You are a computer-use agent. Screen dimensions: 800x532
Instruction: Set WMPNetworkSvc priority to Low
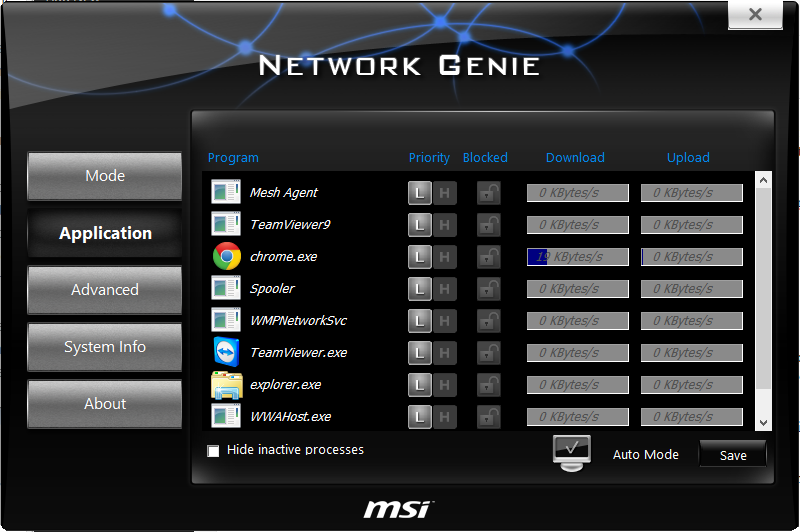[x=420, y=321]
